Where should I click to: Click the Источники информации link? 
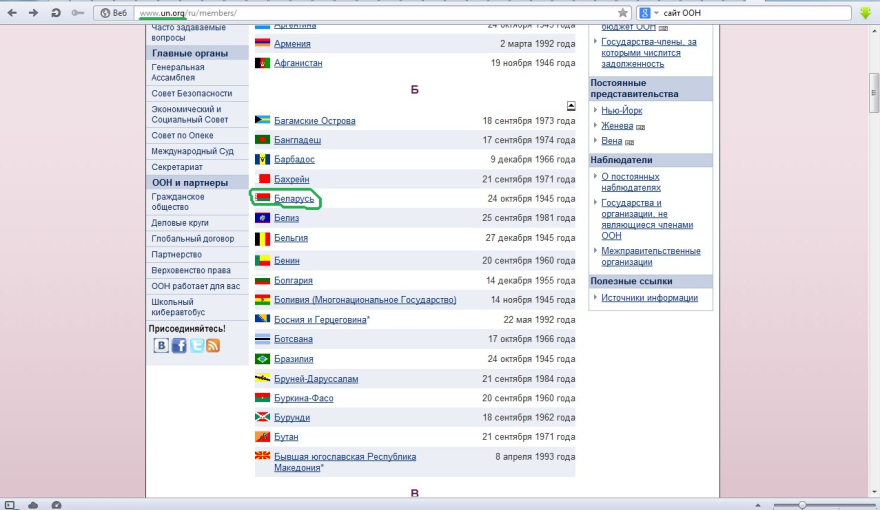pos(649,298)
